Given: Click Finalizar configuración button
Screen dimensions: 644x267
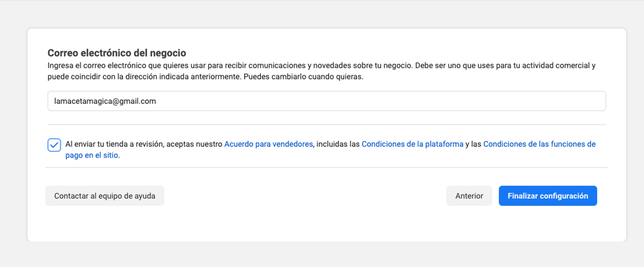Looking at the screenshot, I should pyautogui.click(x=548, y=196).
